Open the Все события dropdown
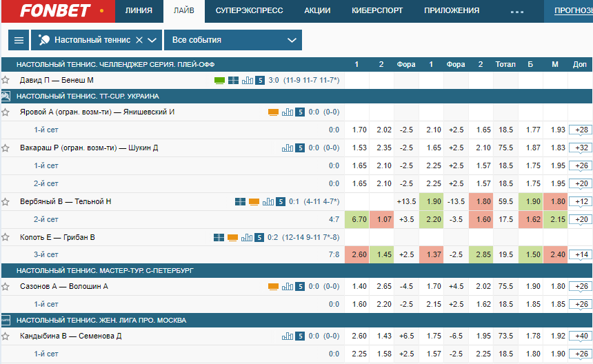 click(233, 40)
